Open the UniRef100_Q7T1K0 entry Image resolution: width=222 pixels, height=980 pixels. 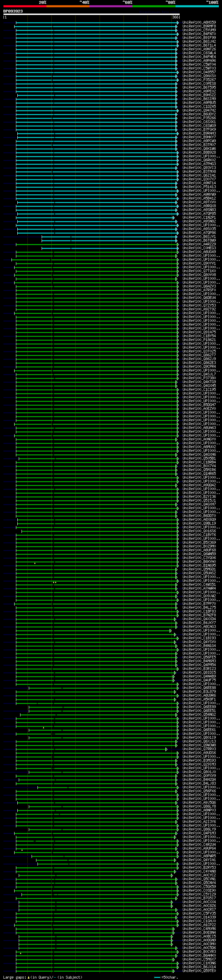tap(199, 271)
